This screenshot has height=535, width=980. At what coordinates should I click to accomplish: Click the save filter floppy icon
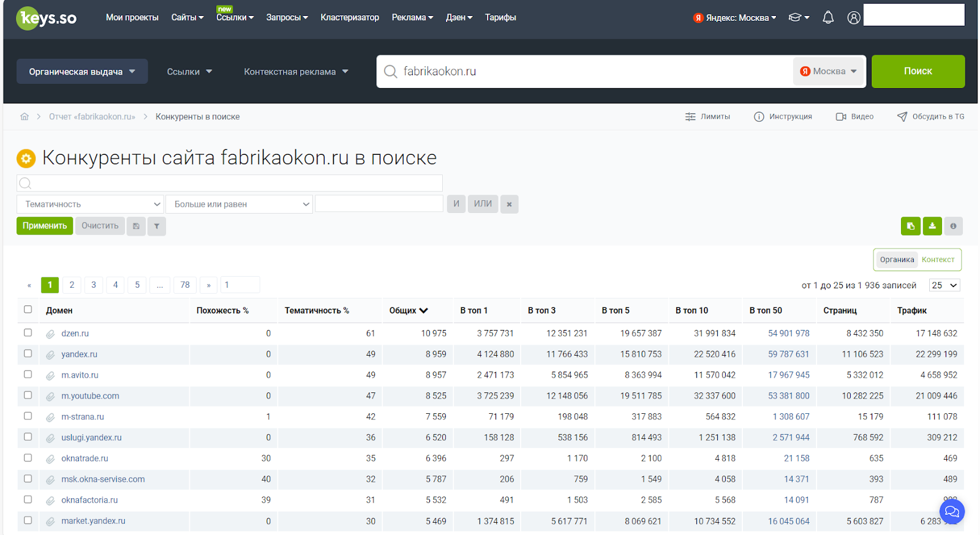click(x=136, y=226)
